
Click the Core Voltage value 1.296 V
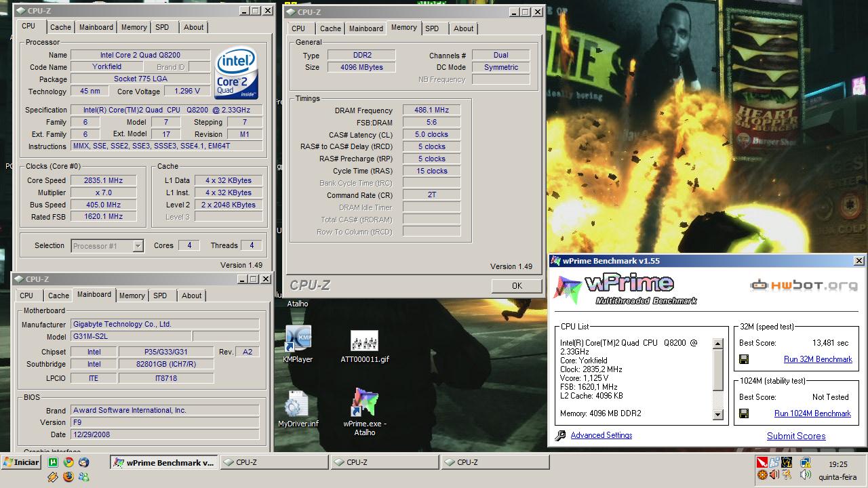tap(187, 91)
